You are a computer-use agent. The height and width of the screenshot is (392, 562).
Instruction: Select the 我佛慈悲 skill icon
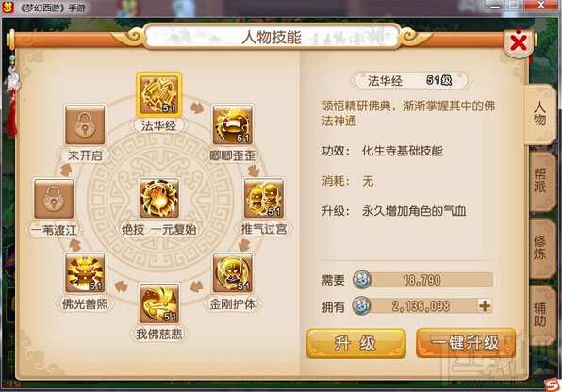click(x=158, y=303)
